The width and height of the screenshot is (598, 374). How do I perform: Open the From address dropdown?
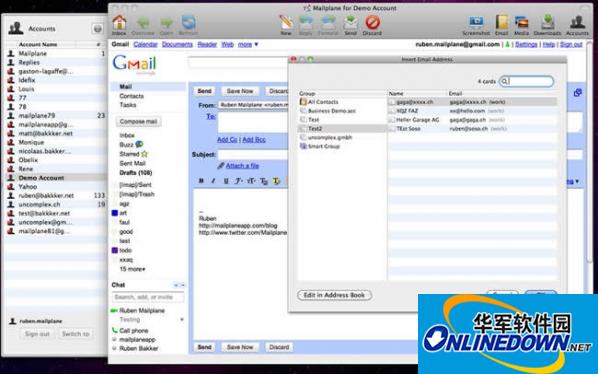click(x=253, y=105)
